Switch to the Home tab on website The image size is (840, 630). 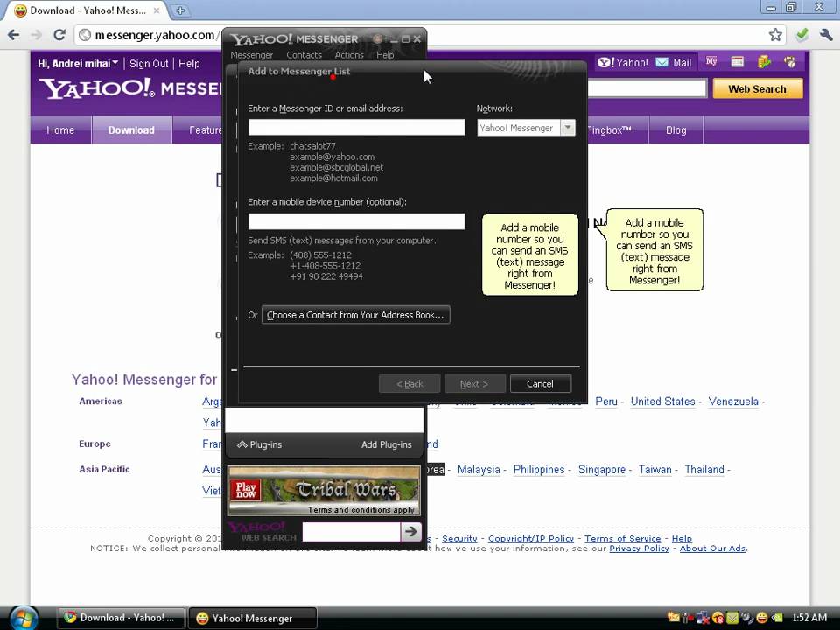[60, 130]
